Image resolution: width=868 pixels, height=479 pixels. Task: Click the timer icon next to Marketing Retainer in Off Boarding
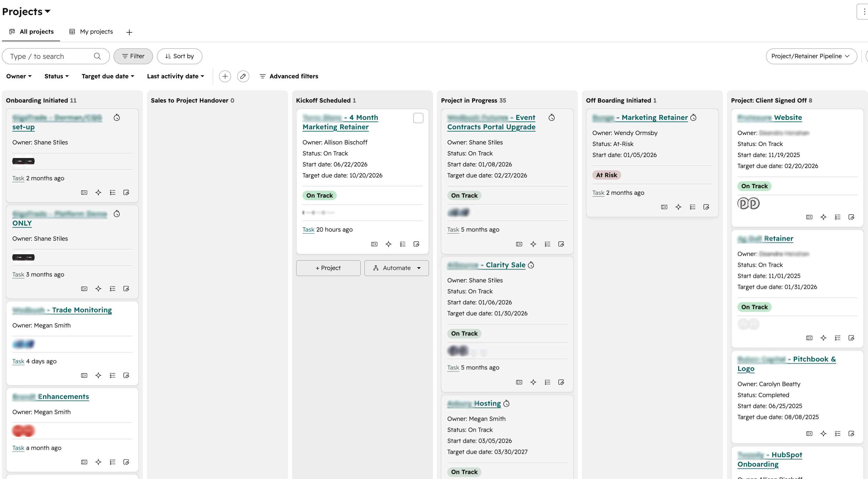693,118
